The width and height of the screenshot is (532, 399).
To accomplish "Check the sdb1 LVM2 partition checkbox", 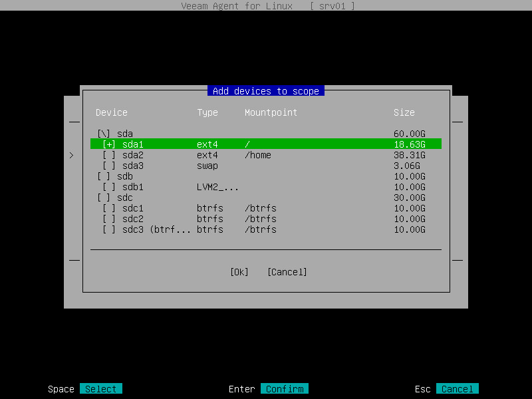I will [x=109, y=187].
